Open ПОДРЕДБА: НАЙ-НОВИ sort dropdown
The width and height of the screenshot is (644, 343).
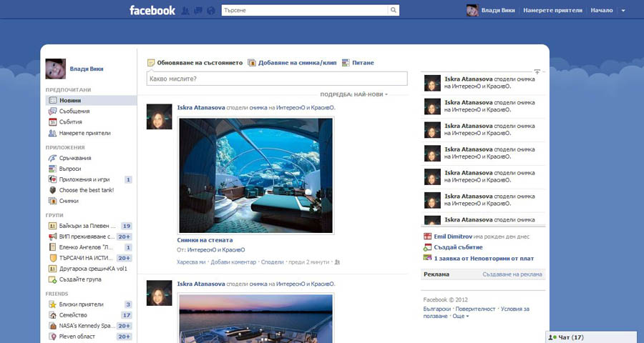[354, 94]
